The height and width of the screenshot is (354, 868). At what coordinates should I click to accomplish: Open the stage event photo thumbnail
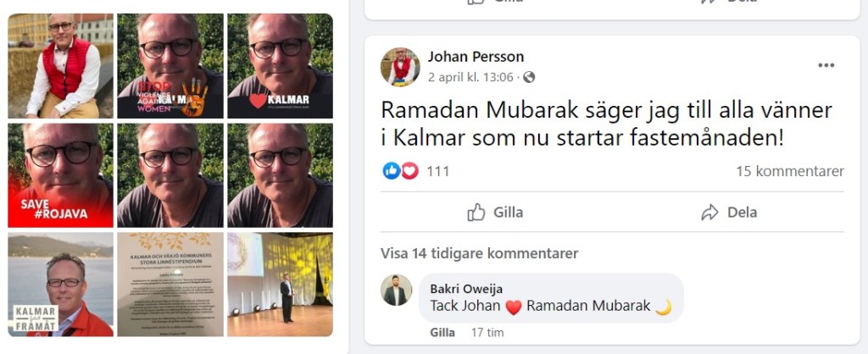tap(280, 285)
